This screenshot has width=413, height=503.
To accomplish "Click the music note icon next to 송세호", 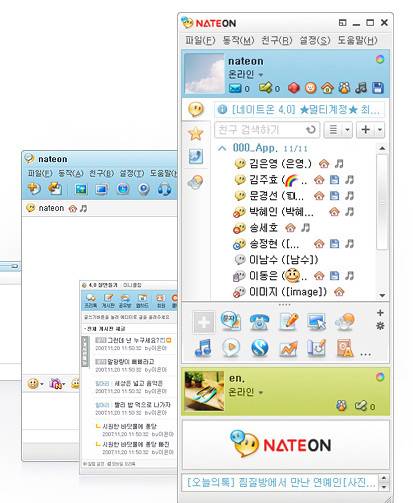I will (x=305, y=228).
